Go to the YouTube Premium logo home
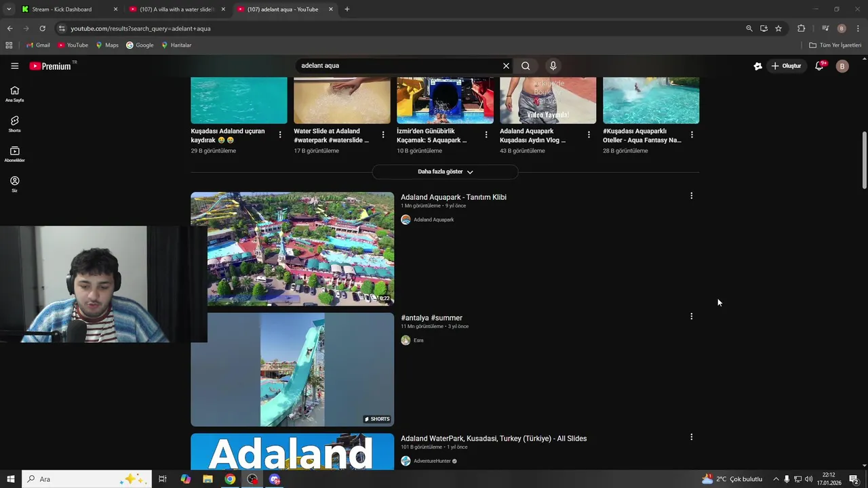This screenshot has height=488, width=868. [x=51, y=66]
